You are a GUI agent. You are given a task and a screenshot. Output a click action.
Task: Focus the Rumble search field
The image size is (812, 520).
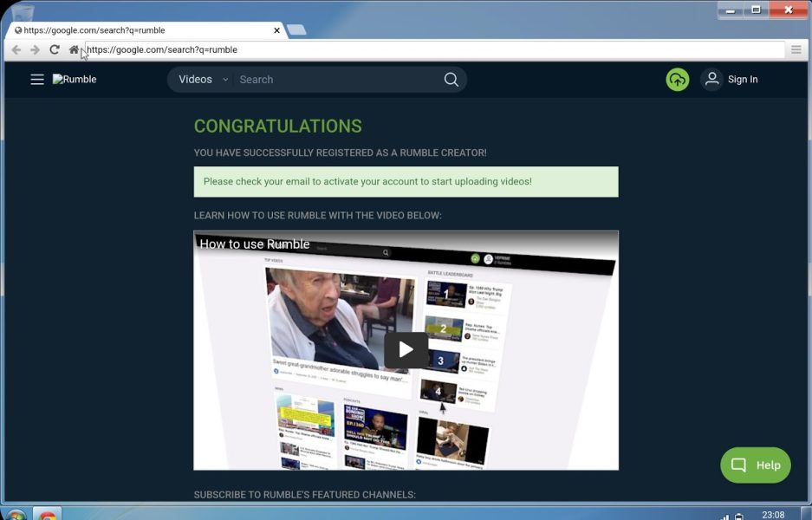tap(336, 79)
